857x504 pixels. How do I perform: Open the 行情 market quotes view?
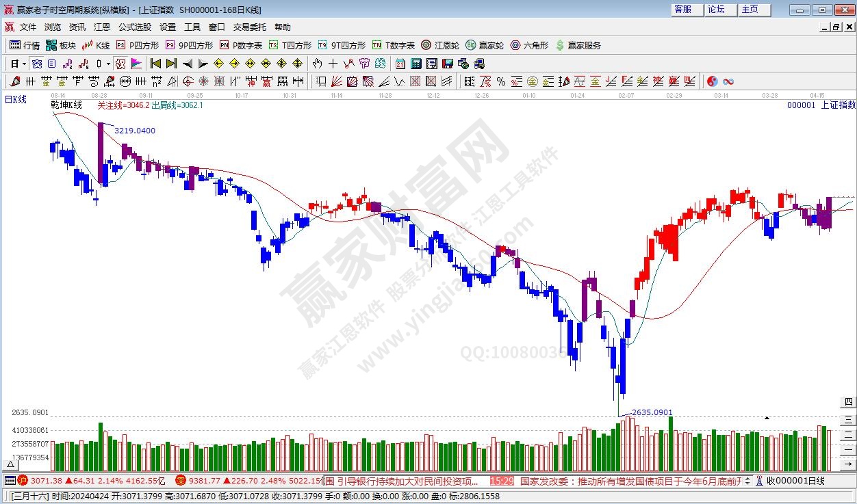click(25, 45)
